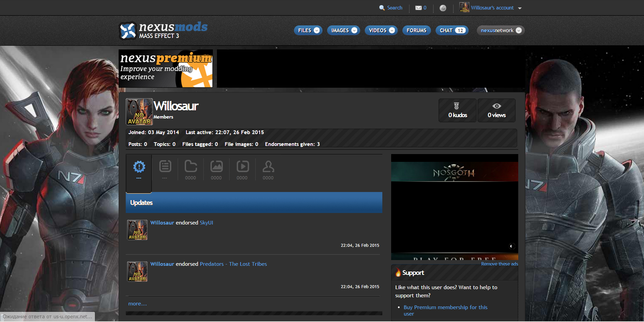Open the profile's videos play icon tab
644x322 pixels.
pyautogui.click(x=242, y=167)
